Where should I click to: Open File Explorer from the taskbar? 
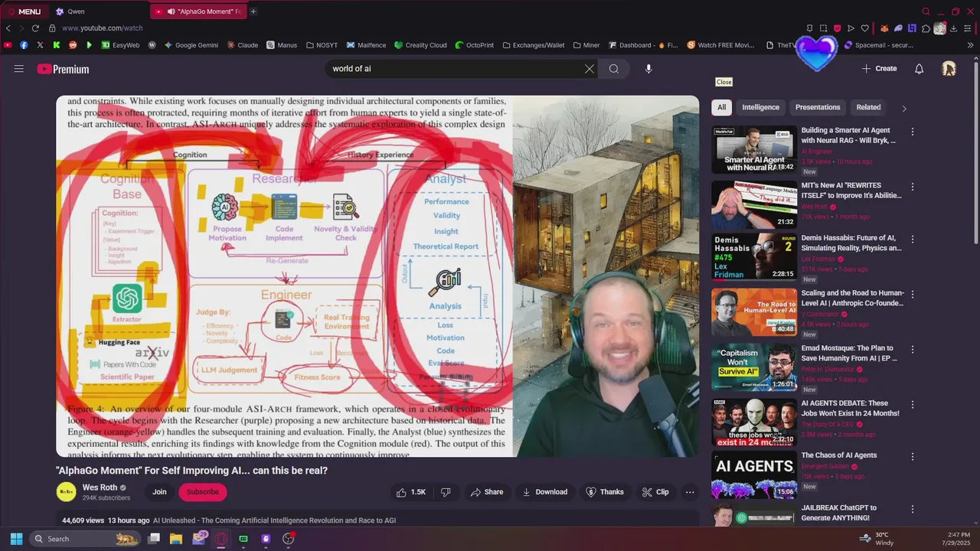[x=175, y=539]
